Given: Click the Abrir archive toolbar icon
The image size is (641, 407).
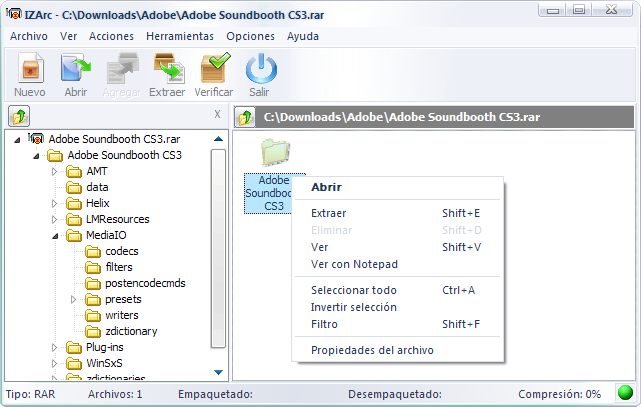Looking at the screenshot, I should (x=76, y=71).
